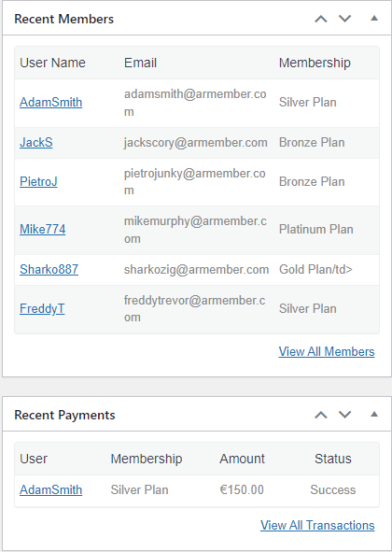The image size is (392, 552).
Task: Click View All Members link
Action: (x=327, y=352)
